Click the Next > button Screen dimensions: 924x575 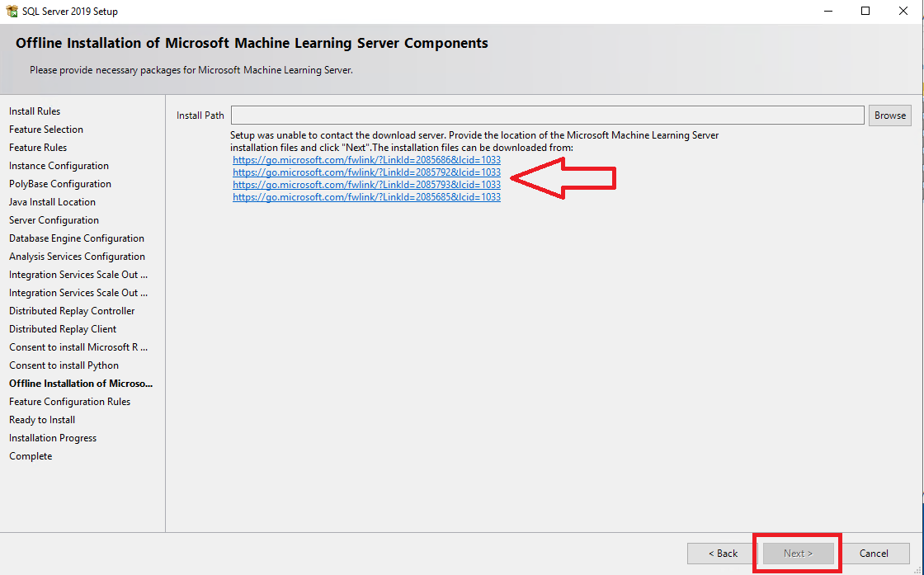[798, 554]
